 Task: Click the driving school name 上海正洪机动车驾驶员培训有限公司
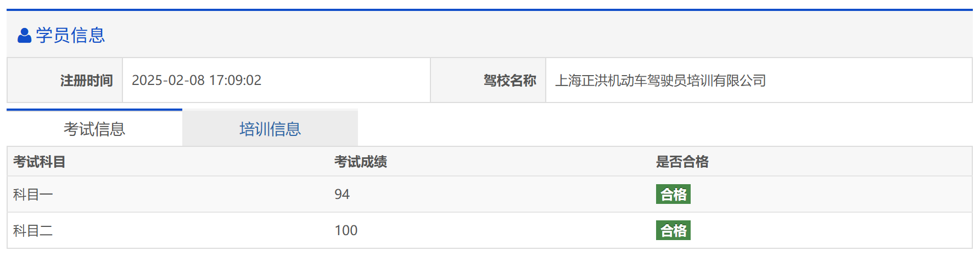(x=660, y=81)
